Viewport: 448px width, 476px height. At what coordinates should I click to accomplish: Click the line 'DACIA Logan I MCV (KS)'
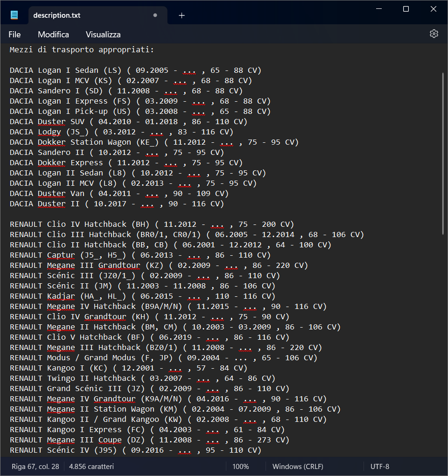click(x=131, y=80)
